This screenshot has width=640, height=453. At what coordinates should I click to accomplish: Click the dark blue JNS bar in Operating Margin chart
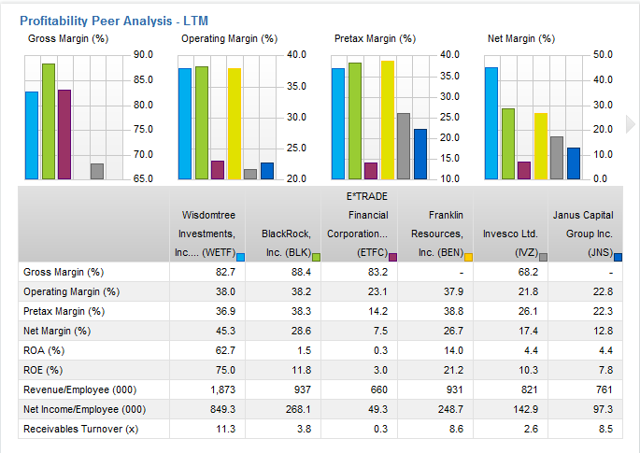[x=267, y=171]
